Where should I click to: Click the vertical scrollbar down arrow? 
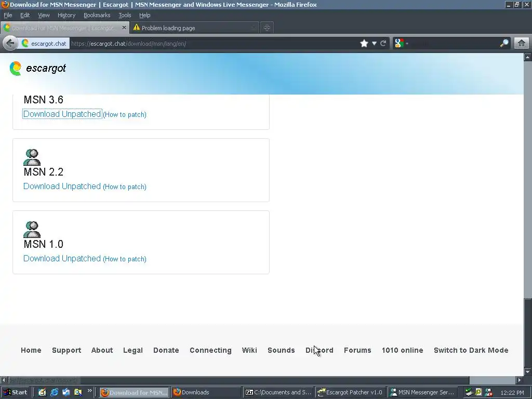[528, 372]
